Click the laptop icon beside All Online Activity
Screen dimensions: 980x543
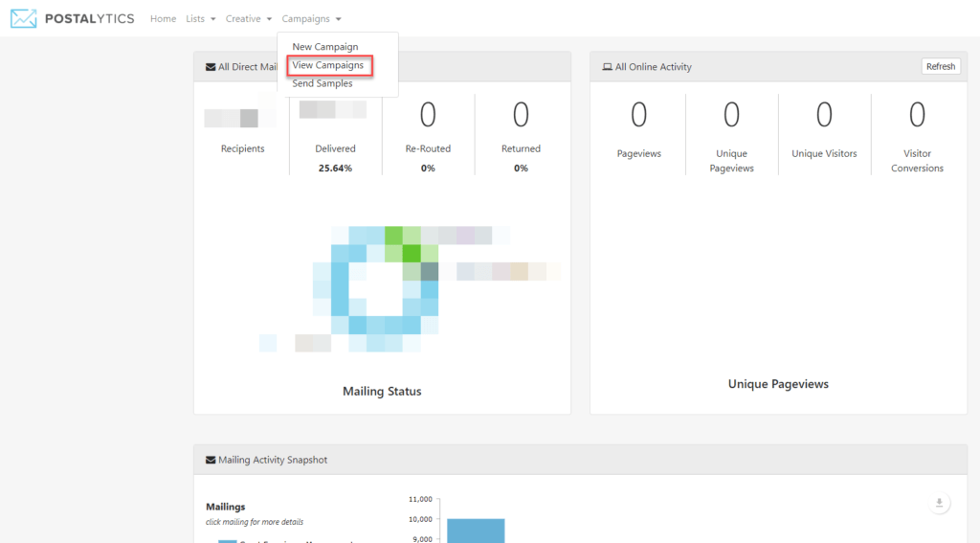pos(607,67)
